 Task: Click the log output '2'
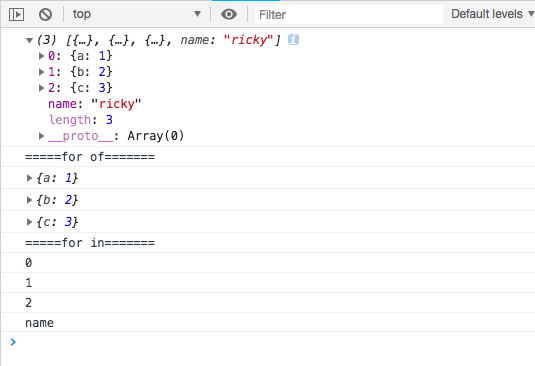(29, 303)
